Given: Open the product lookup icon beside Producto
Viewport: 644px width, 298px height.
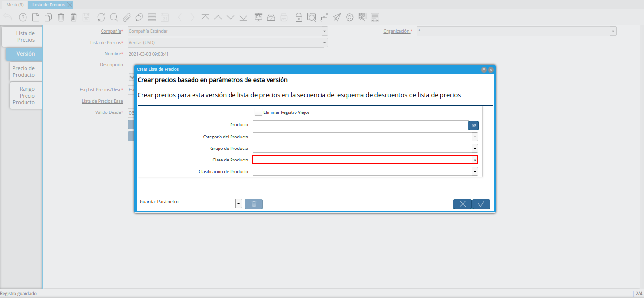Looking at the screenshot, I should 474,125.
